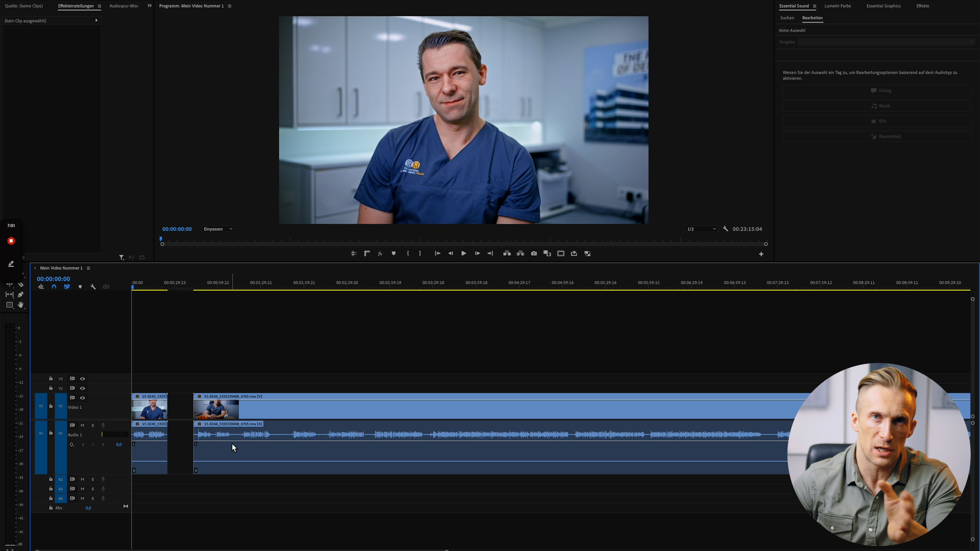Viewport: 980px width, 551px height.
Task: Switch to the Lumetri-Farbe tab
Action: 837,6
